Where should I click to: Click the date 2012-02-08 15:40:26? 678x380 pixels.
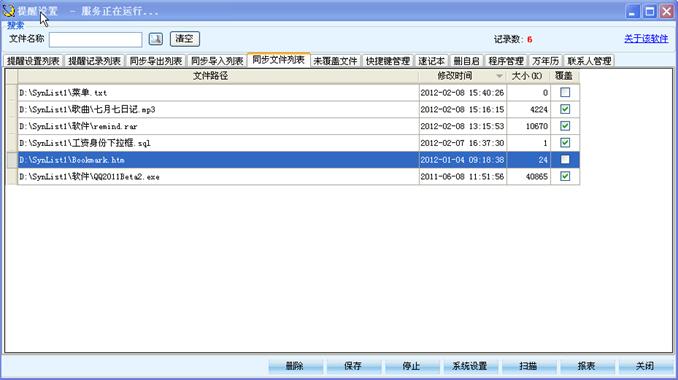tap(462, 93)
